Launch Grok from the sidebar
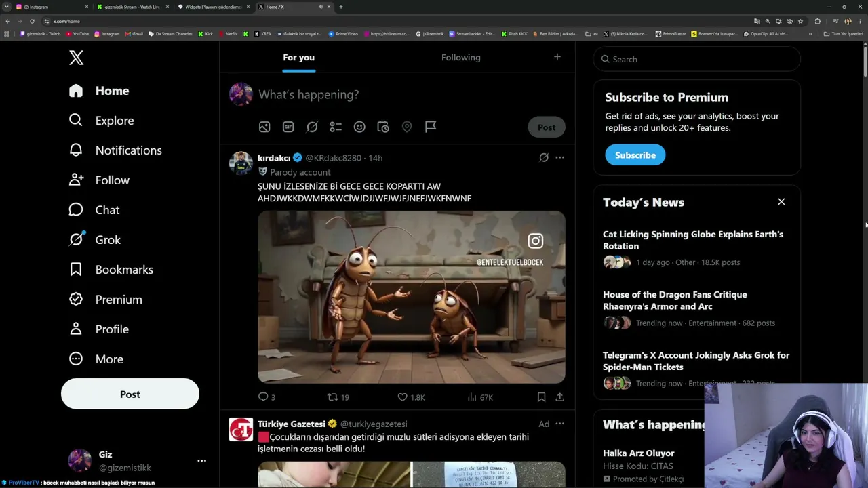 pos(95,240)
